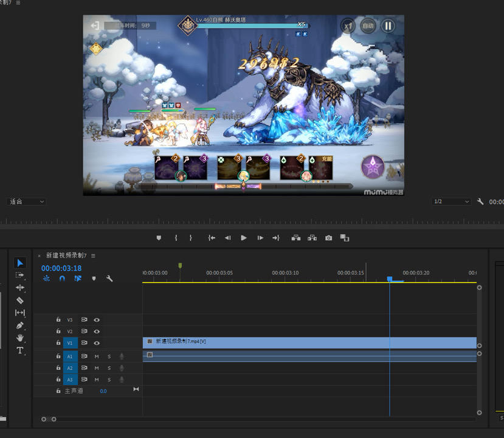Open the timeline sequence panel menu
The width and height of the screenshot is (504, 438).
point(93,255)
